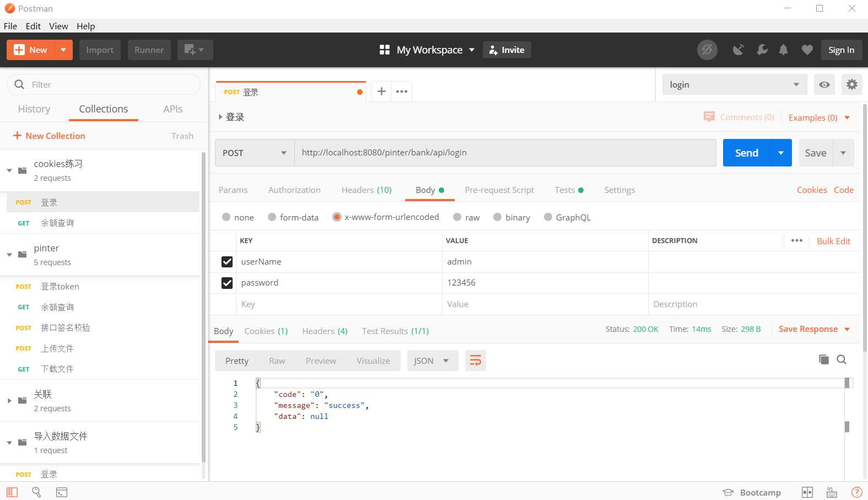Open the wrench settings icon in header
Viewport: 868px width, 500px height.
762,50
